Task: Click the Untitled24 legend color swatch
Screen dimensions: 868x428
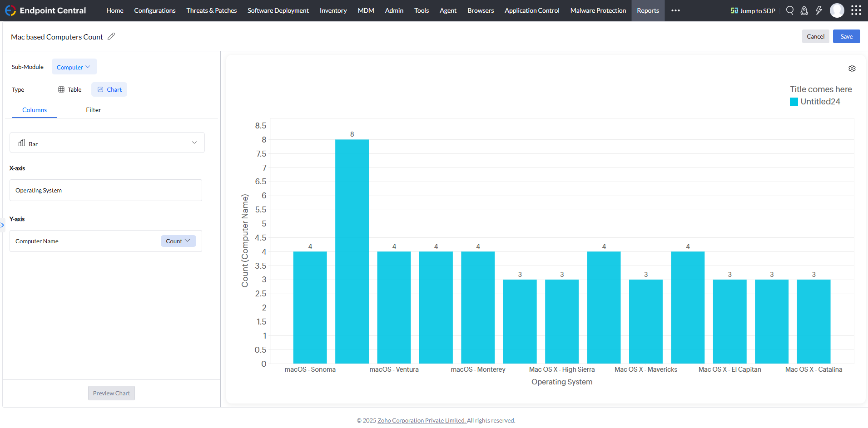Action: pyautogui.click(x=794, y=101)
